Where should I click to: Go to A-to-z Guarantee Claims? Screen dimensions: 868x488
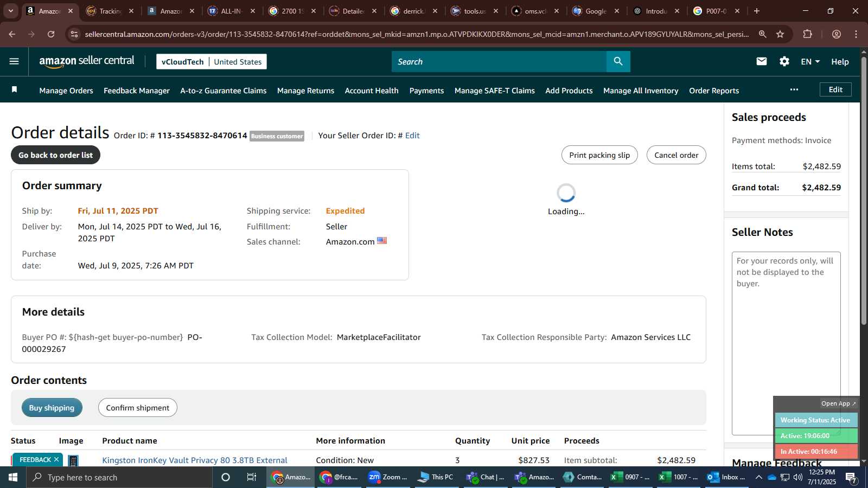(224, 91)
